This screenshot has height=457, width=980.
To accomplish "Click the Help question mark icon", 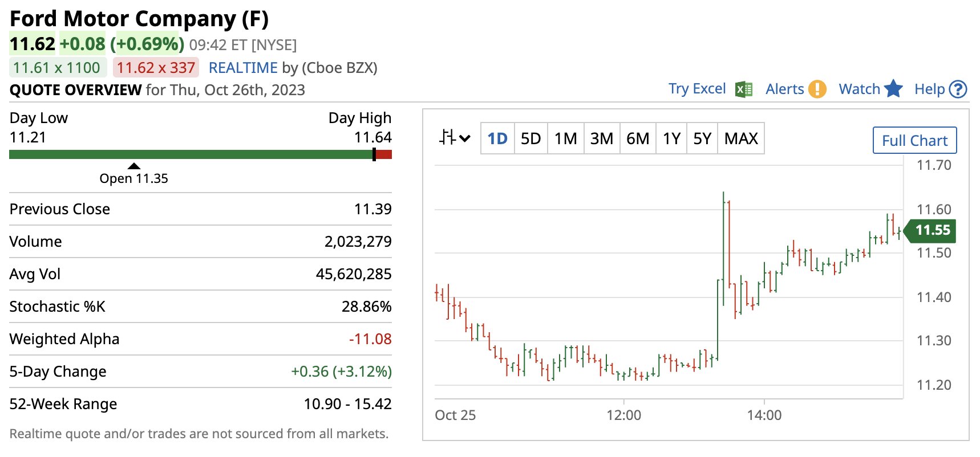I will point(958,89).
